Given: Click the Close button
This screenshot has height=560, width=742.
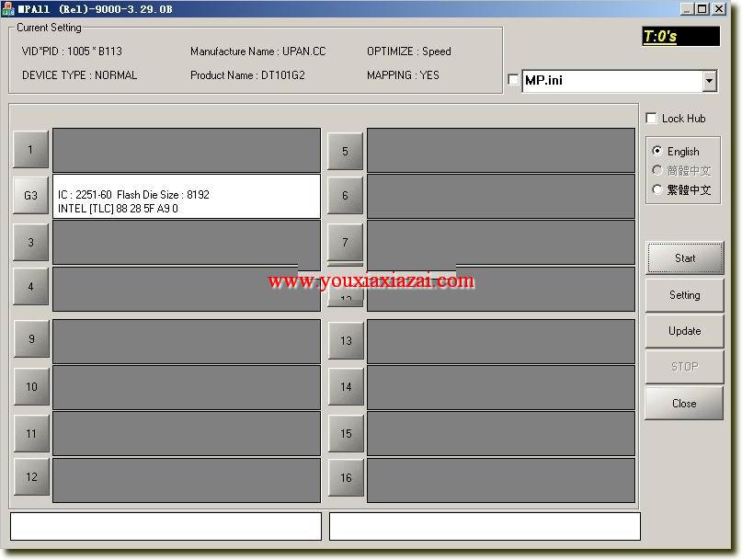Looking at the screenshot, I should click(684, 404).
